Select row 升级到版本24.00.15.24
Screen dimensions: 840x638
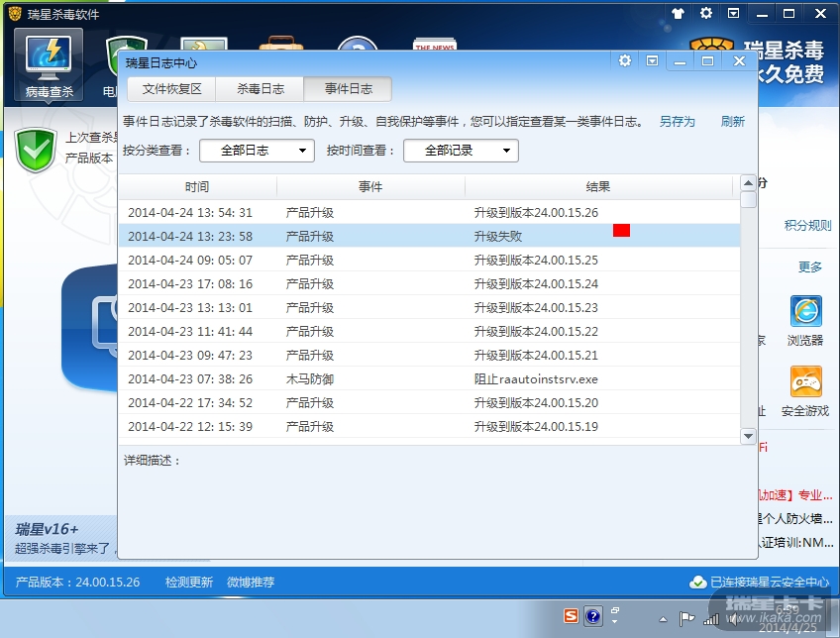click(429, 284)
